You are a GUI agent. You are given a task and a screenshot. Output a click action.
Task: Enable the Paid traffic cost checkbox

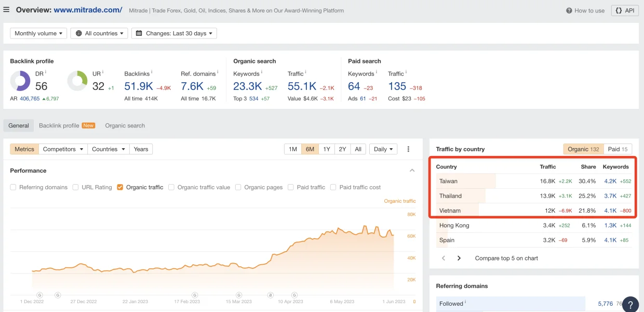pyautogui.click(x=333, y=187)
